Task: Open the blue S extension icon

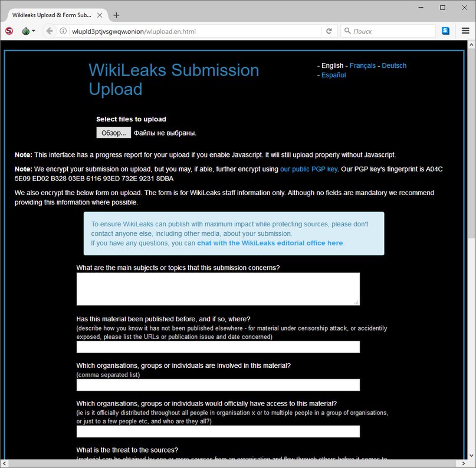Action: pyautogui.click(x=445, y=31)
